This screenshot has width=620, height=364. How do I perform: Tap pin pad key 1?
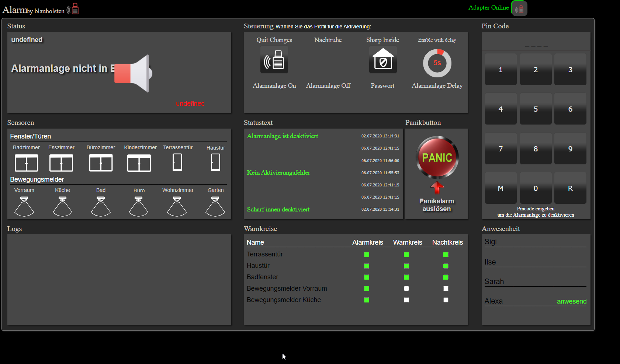tap(500, 69)
